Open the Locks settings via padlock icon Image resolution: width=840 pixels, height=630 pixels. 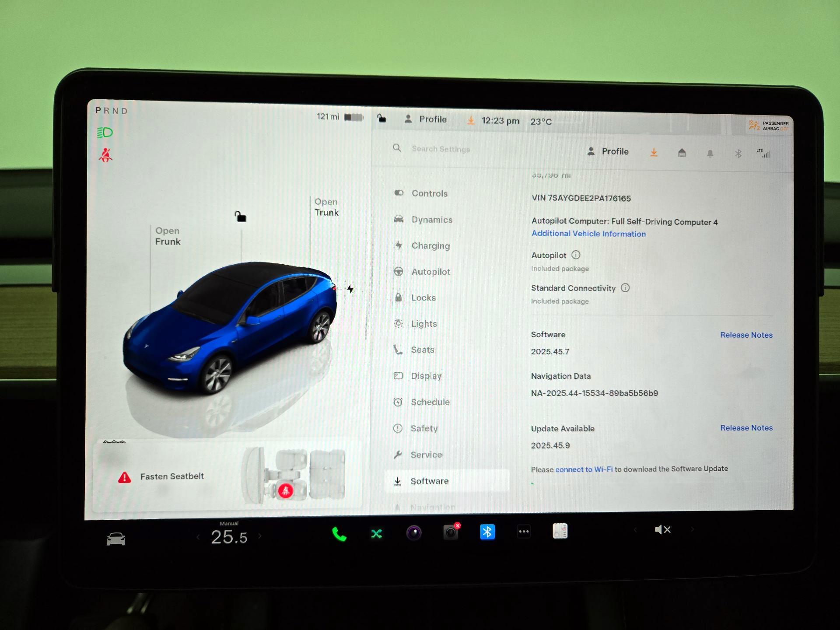(399, 297)
